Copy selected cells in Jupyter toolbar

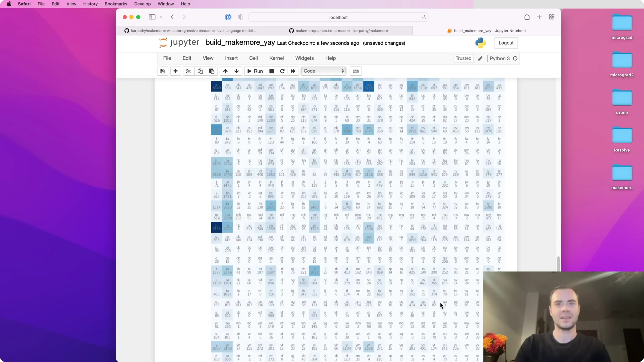click(200, 71)
